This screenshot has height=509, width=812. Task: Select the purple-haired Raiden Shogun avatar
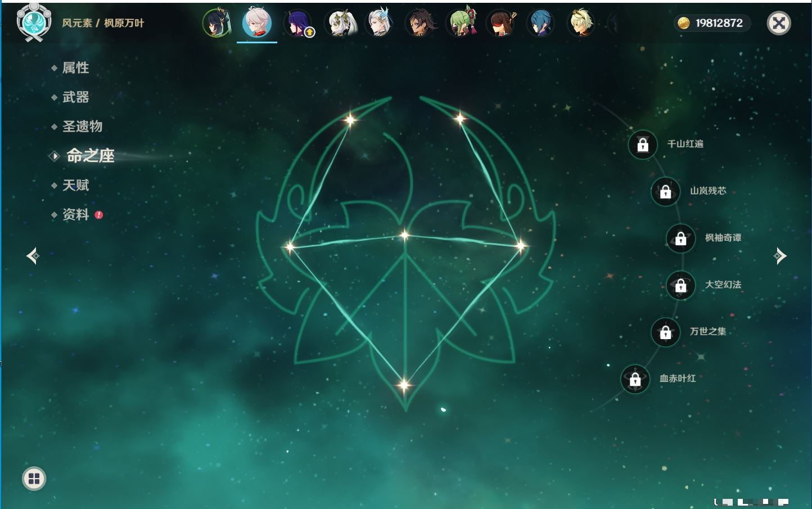pos(298,23)
